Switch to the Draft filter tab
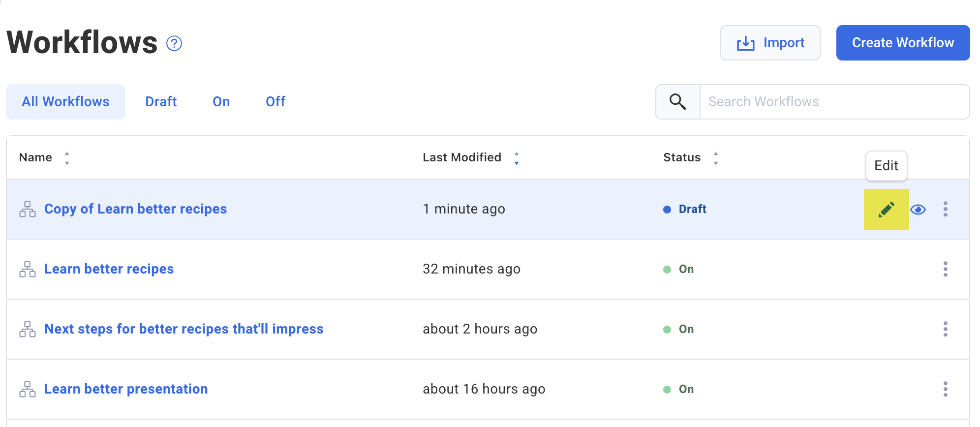This screenshot has height=427, width=980. pos(161,102)
